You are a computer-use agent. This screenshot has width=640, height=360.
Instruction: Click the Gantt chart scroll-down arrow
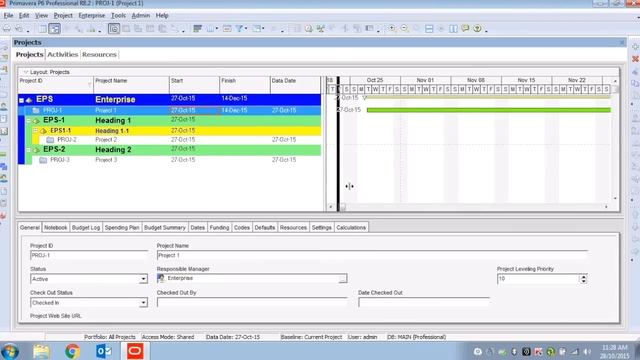(x=615, y=198)
